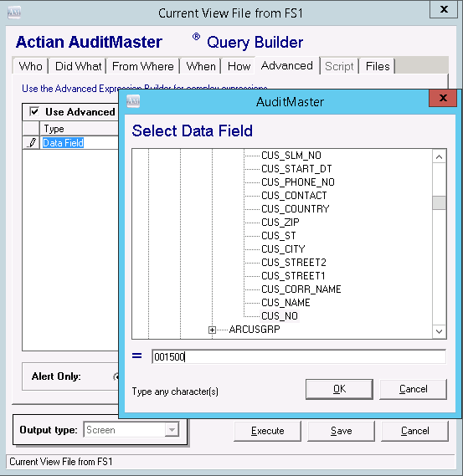This screenshot has height=476, width=463.
Task: Select the CUS_COUNTRY field
Action: click(295, 209)
